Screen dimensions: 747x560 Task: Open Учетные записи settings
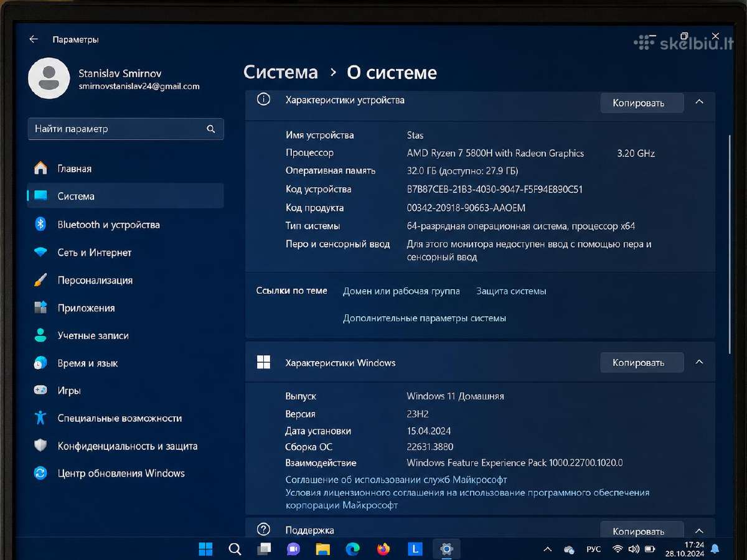[125, 335]
